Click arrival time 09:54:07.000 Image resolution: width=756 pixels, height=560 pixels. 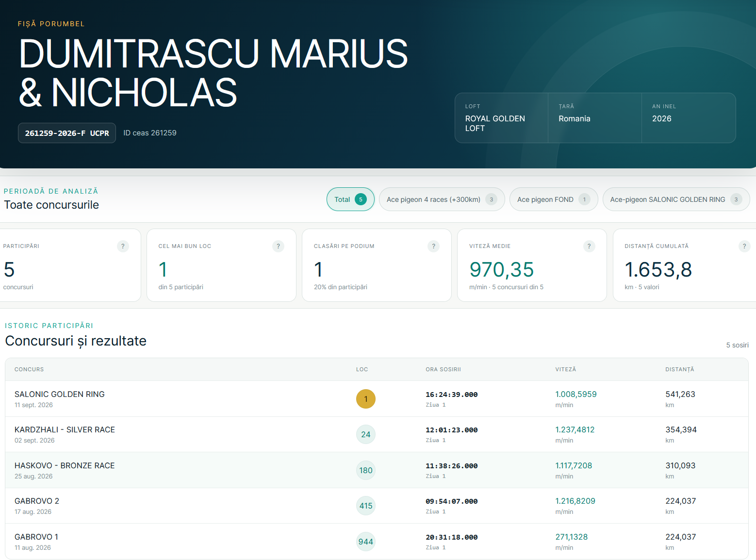click(x=452, y=501)
